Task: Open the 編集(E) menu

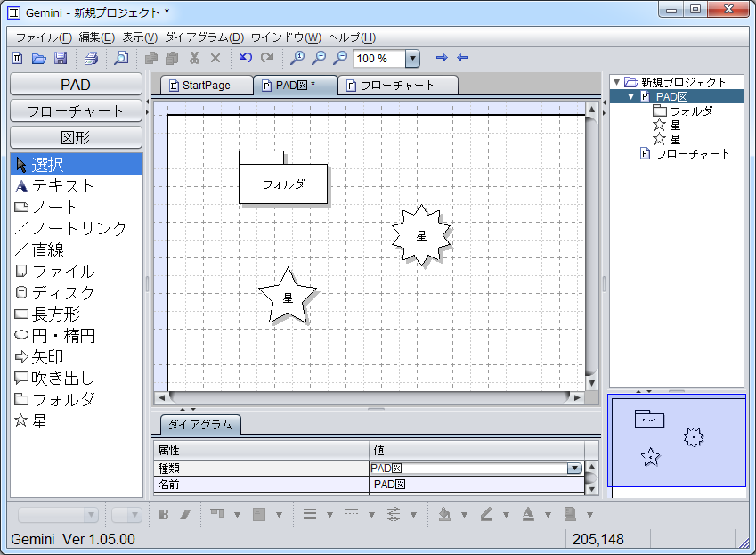Action: pyautogui.click(x=96, y=37)
